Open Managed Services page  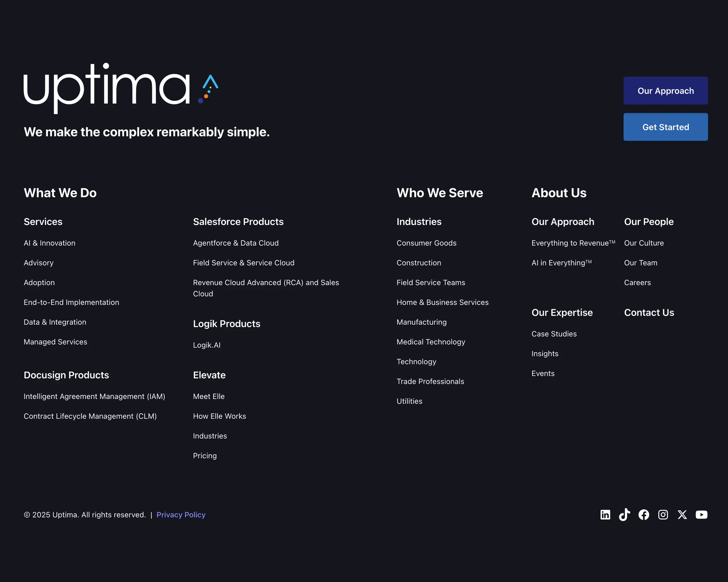pos(55,342)
